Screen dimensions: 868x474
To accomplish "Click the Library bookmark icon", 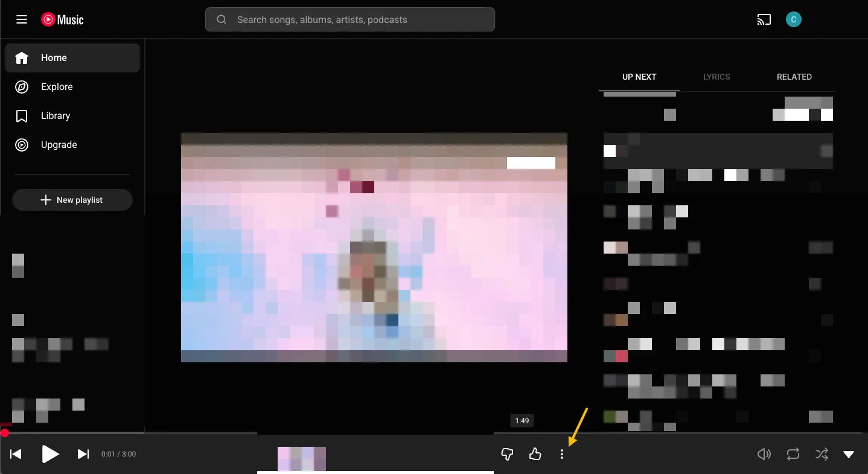I will click(22, 116).
